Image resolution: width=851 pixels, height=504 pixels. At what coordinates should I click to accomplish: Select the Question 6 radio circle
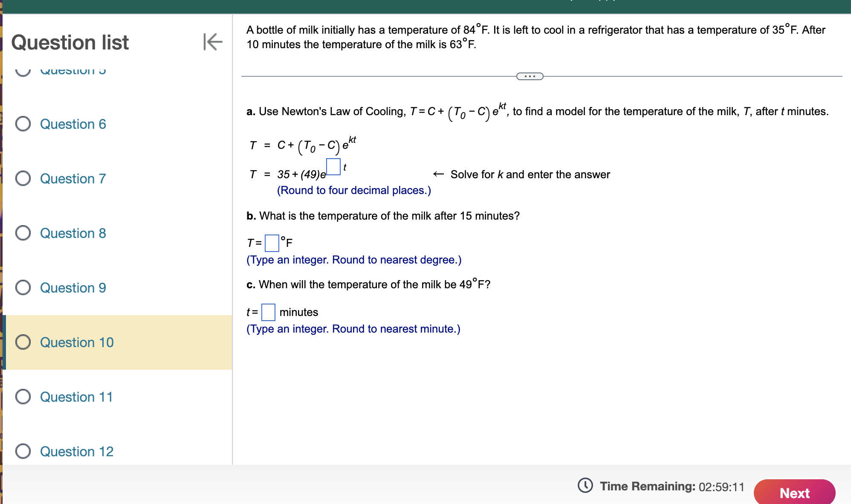[23, 124]
